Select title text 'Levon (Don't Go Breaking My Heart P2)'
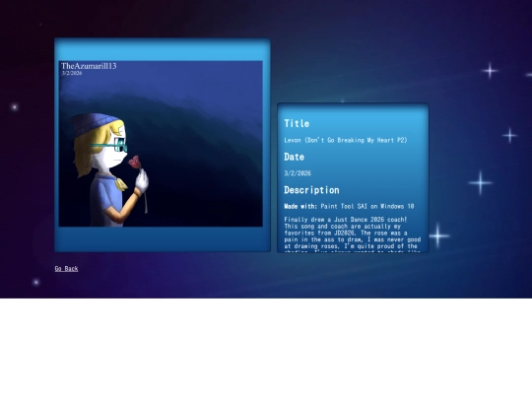 (x=346, y=140)
